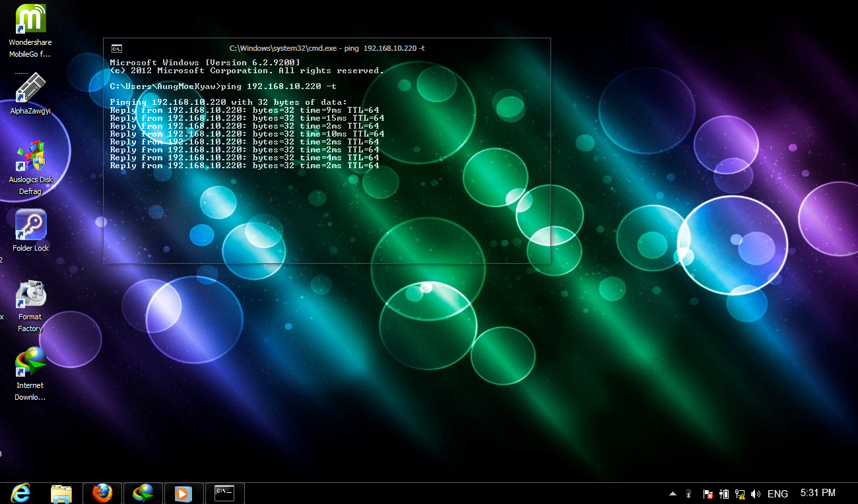Viewport: 858px width, 504px height.
Task: Open File Explorer from taskbar
Action: 61,493
